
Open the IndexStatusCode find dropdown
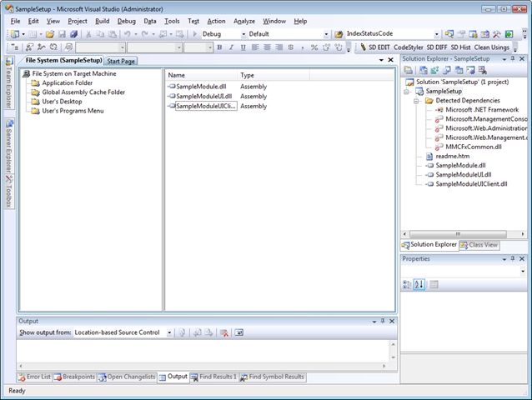(437, 34)
